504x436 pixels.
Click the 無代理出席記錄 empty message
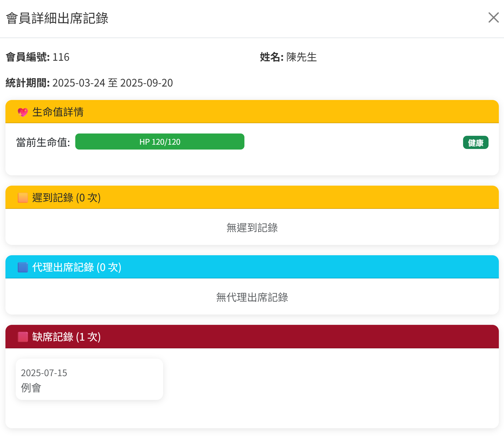pyautogui.click(x=252, y=297)
